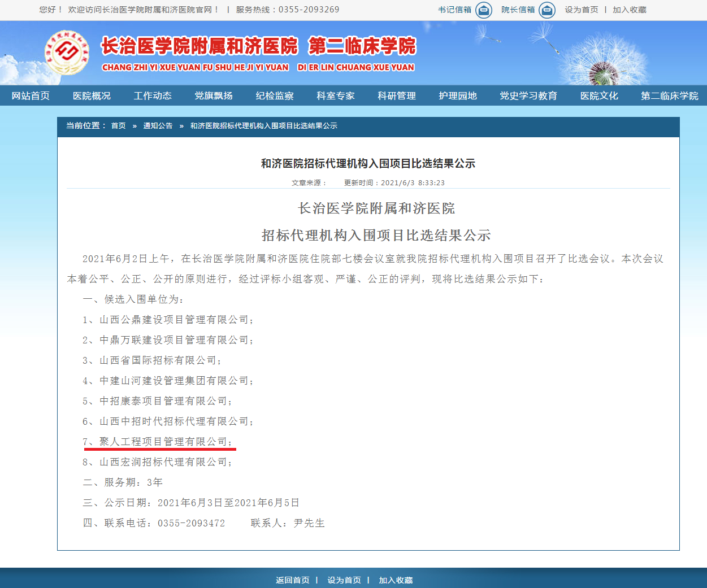The height and width of the screenshot is (588, 707).
Task: Open the 党旗飘扬 menu item
Action: tap(214, 95)
